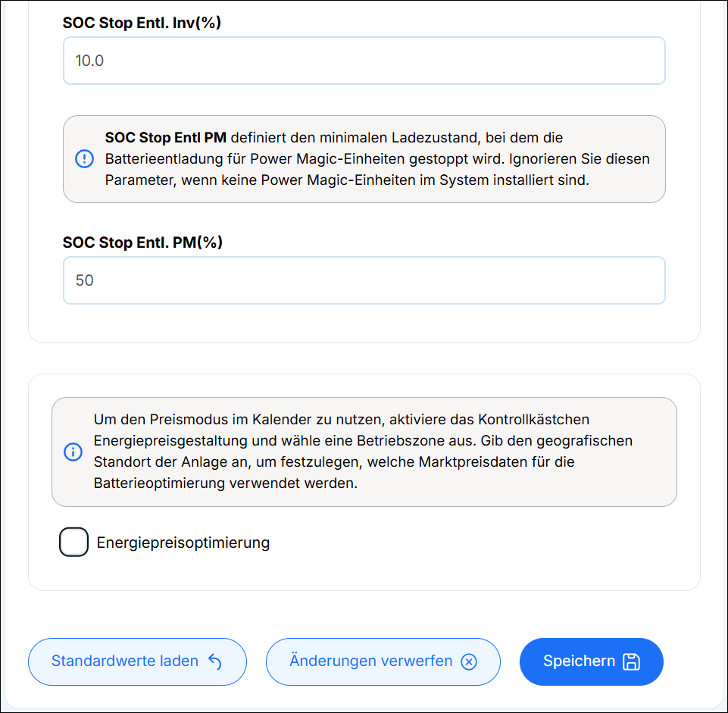The image size is (728, 713).
Task: Click the SOC Stop Entl. Inv(%) field label
Action: click(x=142, y=23)
